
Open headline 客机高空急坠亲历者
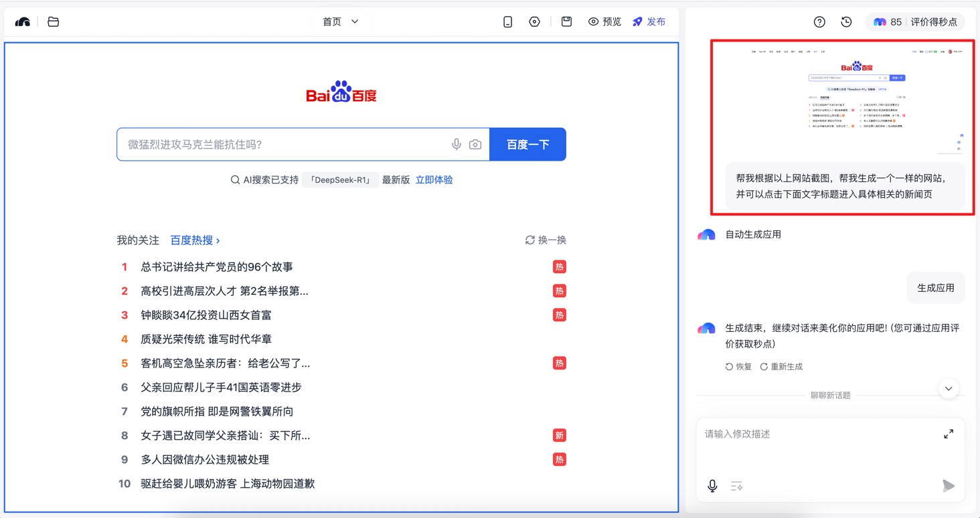tap(226, 363)
